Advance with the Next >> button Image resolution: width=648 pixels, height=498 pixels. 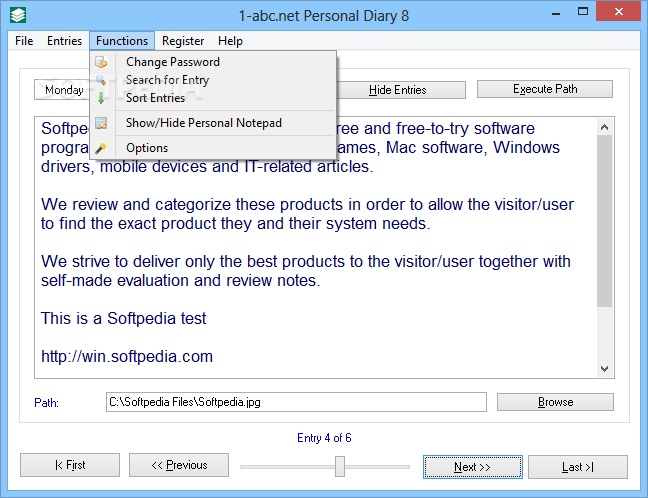click(473, 467)
